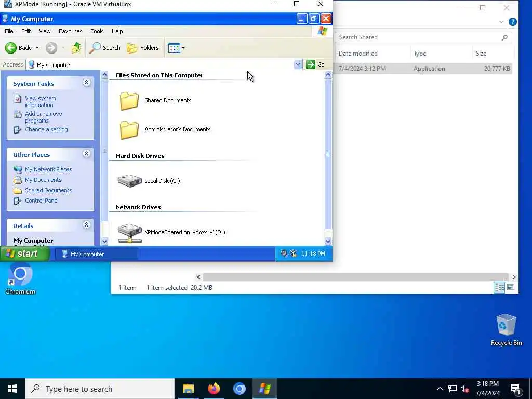Expand the Explorer ribbon chevron

(501, 22)
